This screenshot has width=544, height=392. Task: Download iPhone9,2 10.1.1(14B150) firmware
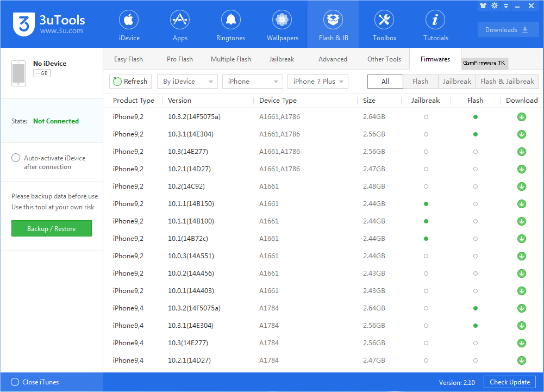tap(522, 204)
